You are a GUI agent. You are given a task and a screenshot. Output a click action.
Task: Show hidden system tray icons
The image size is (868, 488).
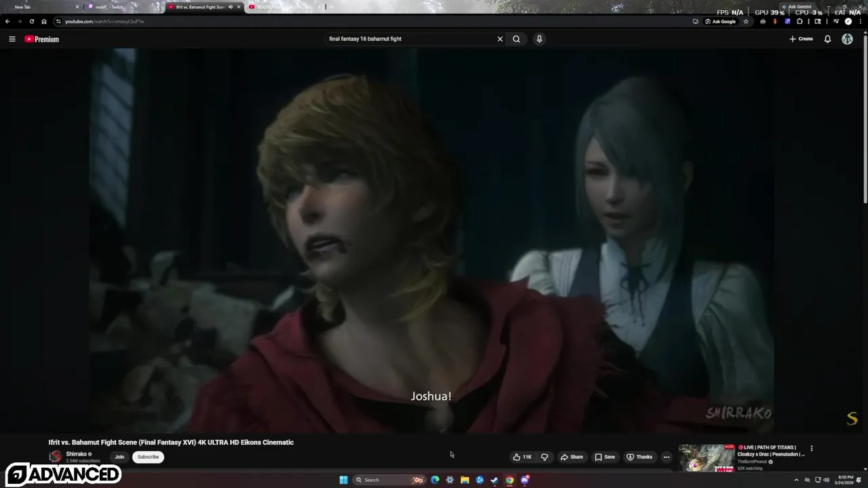pos(797,480)
